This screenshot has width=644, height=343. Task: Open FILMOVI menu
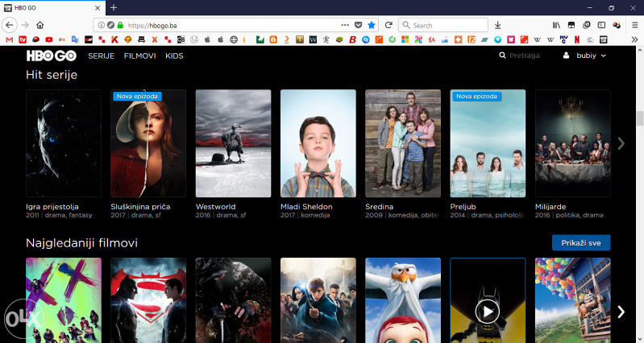coord(139,56)
